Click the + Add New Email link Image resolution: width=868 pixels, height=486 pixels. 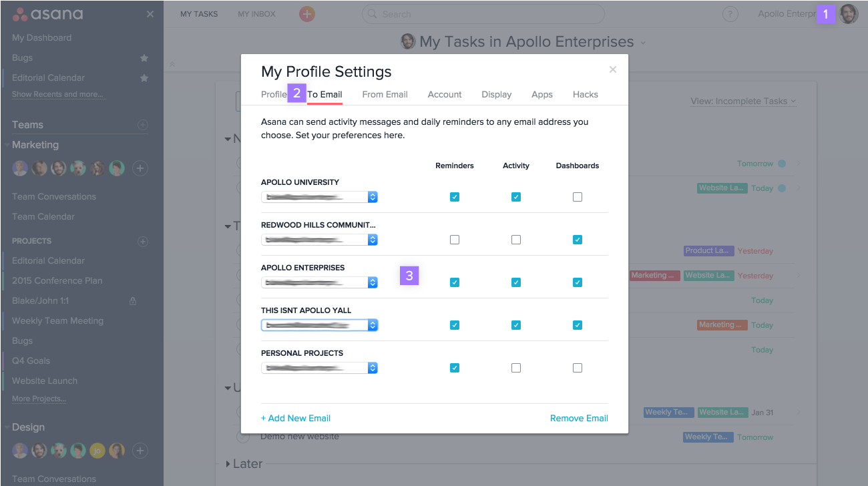coord(296,418)
